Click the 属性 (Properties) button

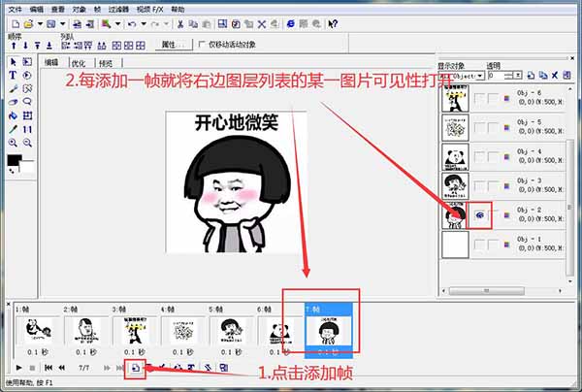[x=174, y=45]
